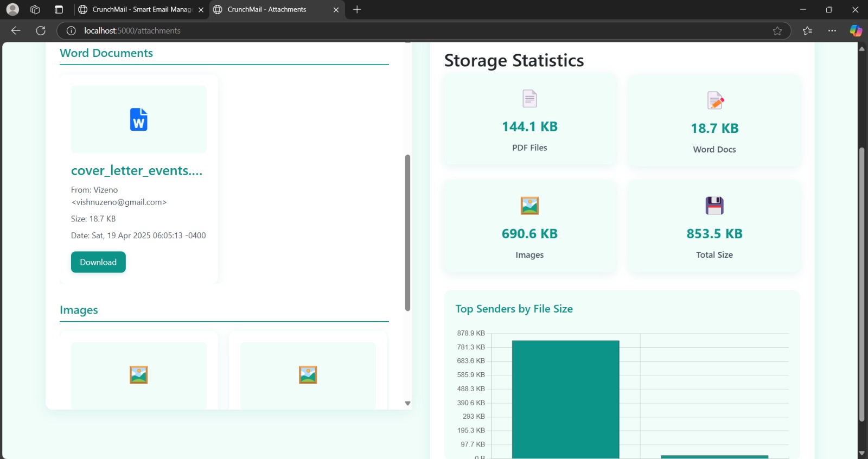Open the cover_letter_events file title link
Image resolution: width=868 pixels, height=459 pixels.
point(137,171)
